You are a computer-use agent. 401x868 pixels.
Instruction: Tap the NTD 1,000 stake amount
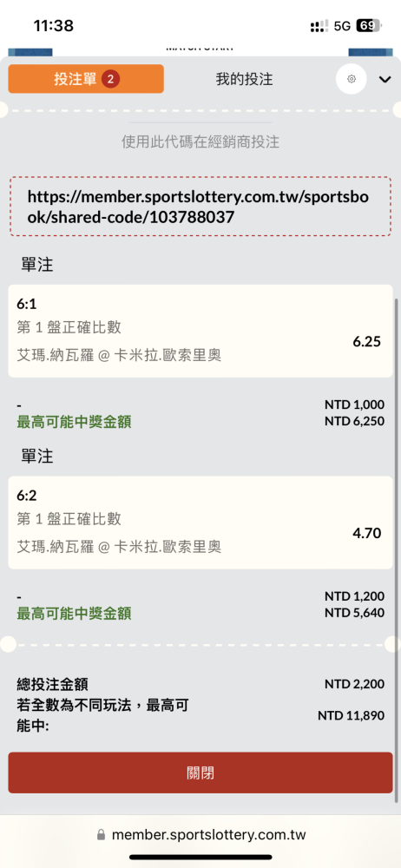pyautogui.click(x=354, y=404)
